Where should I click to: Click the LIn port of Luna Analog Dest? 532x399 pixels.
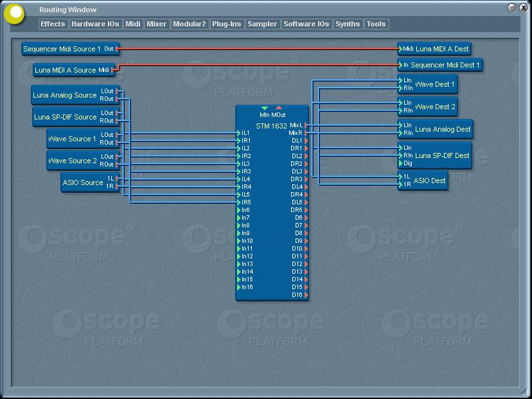click(x=400, y=125)
